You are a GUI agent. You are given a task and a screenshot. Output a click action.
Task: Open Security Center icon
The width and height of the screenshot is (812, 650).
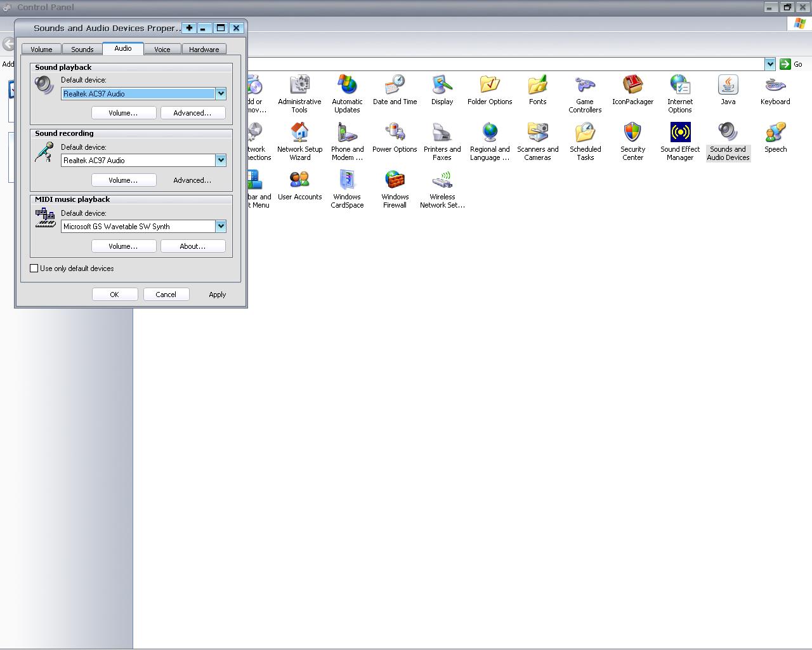click(x=632, y=141)
